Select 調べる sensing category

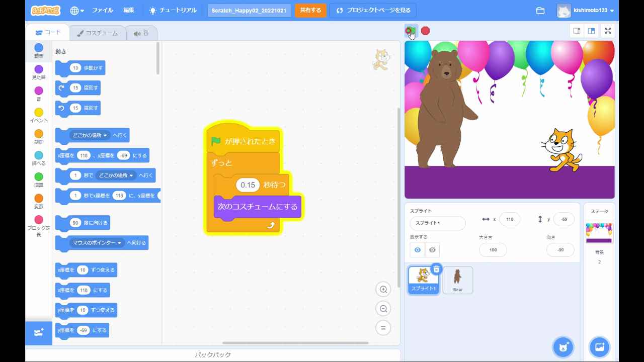point(39,158)
